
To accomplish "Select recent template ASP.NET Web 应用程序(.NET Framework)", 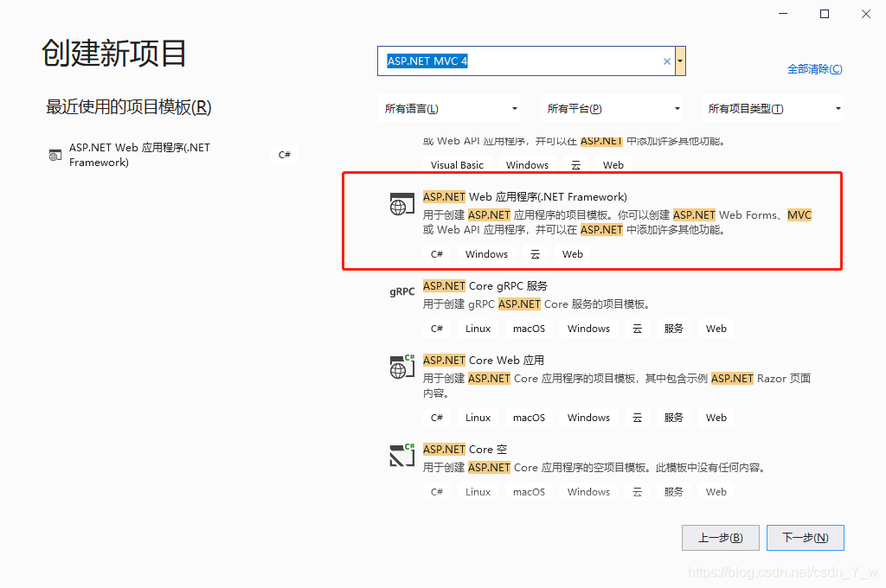I will tap(172, 155).
